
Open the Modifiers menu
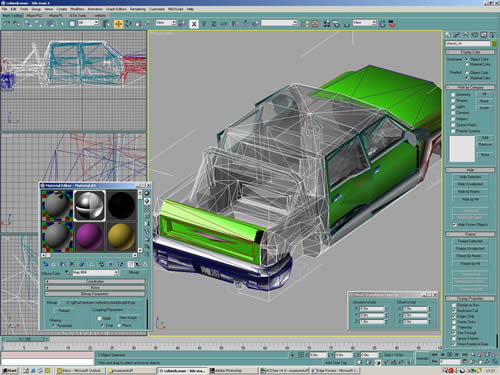click(x=77, y=9)
